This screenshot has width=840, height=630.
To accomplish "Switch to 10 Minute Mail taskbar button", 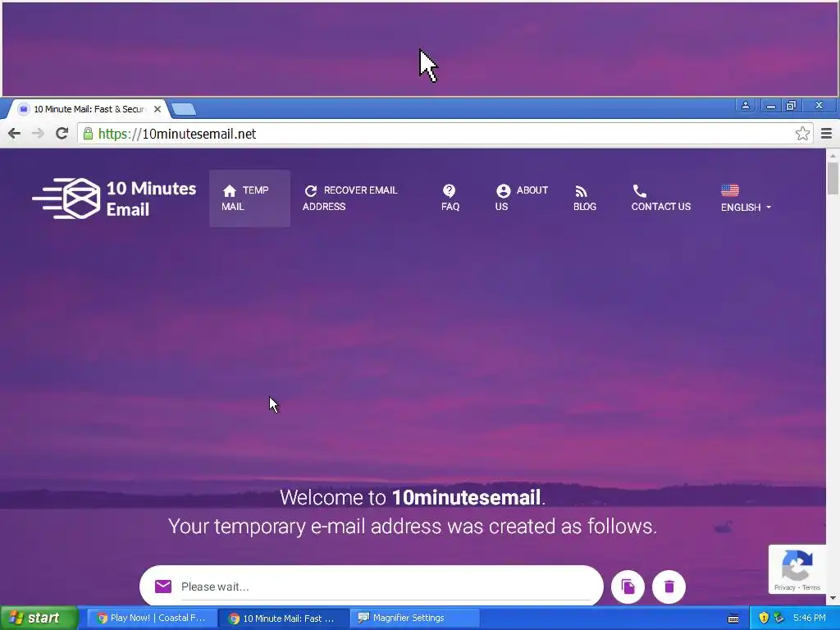I will 283,618.
